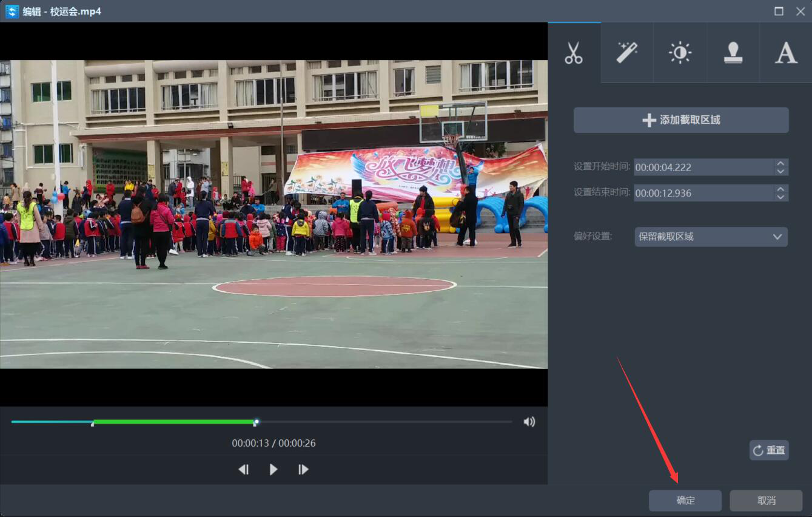Open the brightness adjustment tab
This screenshot has width=812, height=517.
click(680, 53)
